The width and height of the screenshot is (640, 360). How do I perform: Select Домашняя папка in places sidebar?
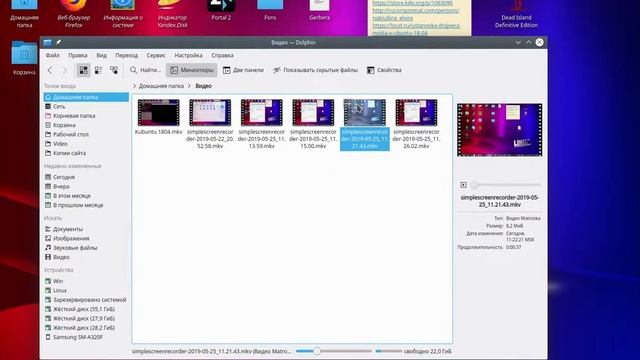86,97
